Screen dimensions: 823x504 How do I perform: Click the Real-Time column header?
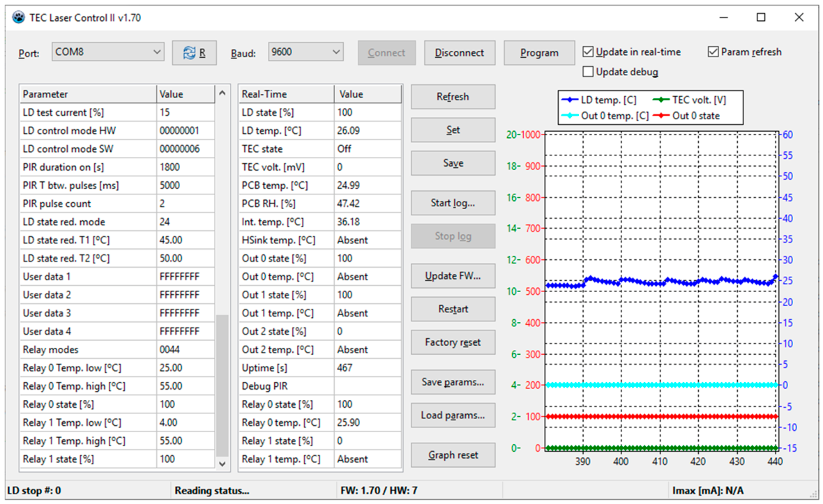(x=286, y=94)
